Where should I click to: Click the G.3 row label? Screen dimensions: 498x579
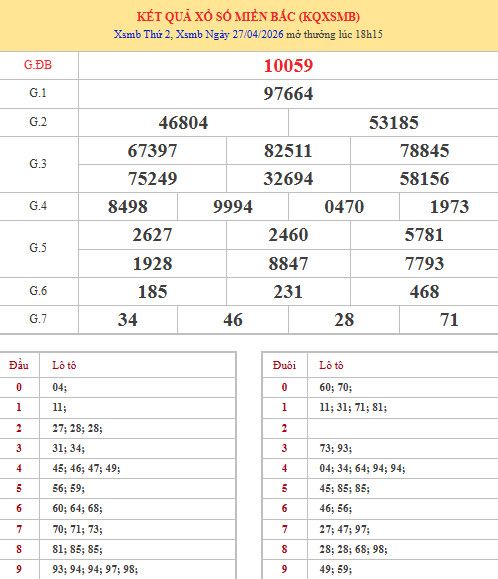(38, 164)
